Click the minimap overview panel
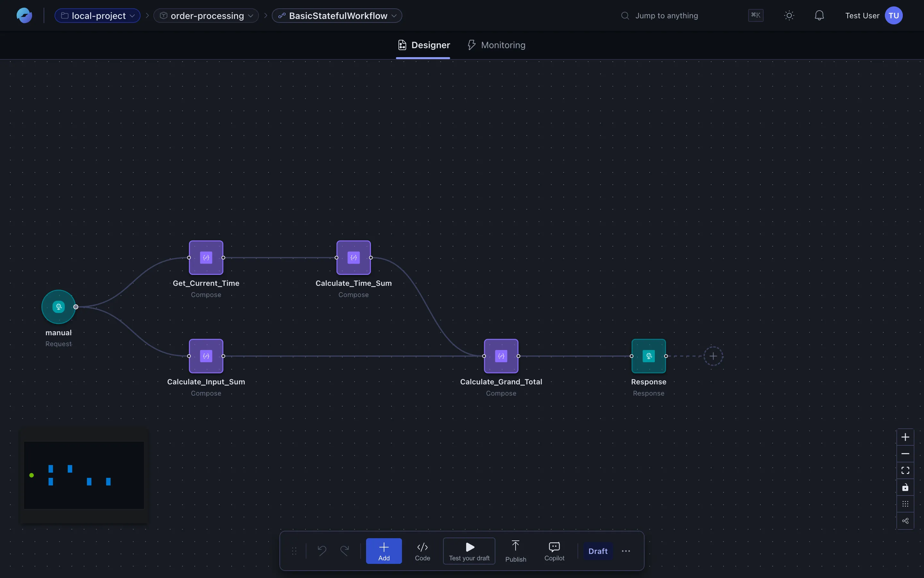The height and width of the screenshot is (578, 924). pos(84,475)
